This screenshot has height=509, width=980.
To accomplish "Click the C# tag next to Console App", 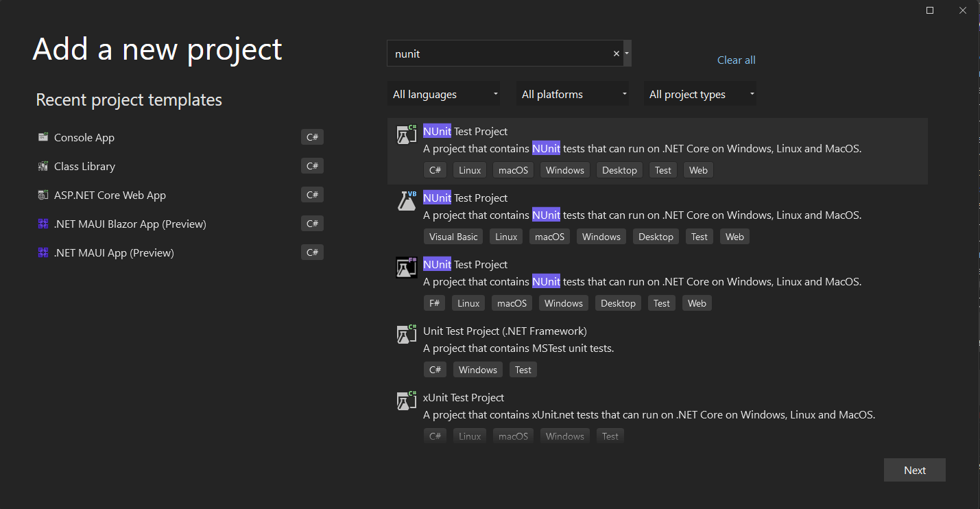I will [312, 137].
